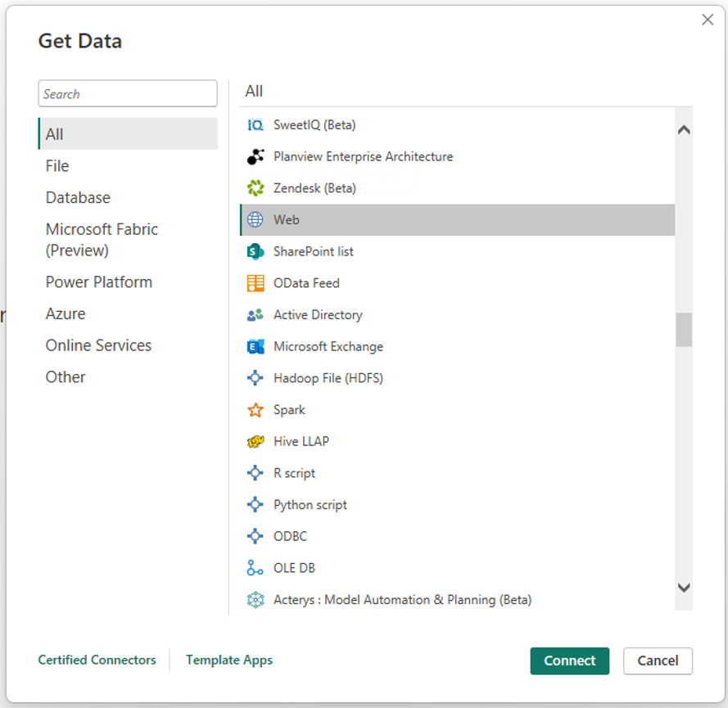The width and height of the screenshot is (728, 708).
Task: Choose SharePoint list connector
Action: [x=457, y=251]
